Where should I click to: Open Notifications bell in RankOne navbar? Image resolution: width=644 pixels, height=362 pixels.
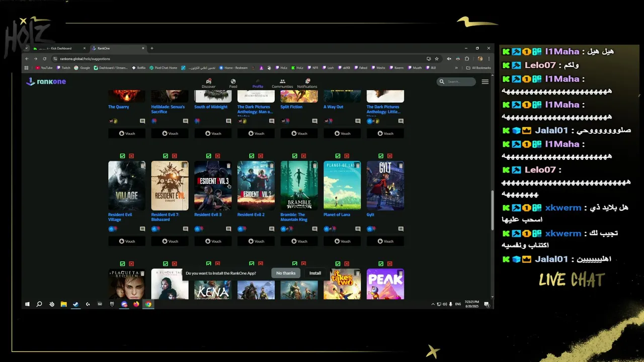click(307, 81)
